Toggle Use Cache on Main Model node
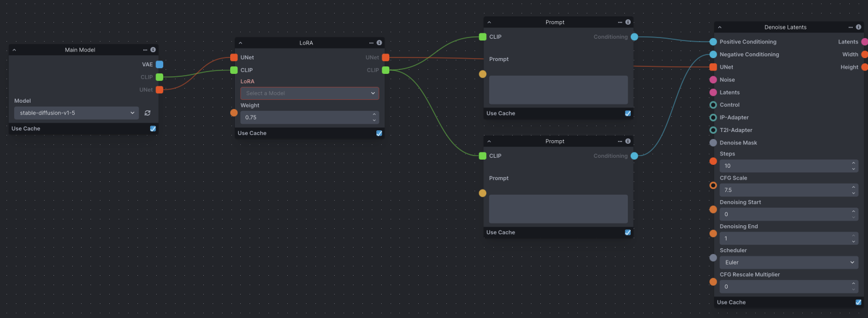The height and width of the screenshot is (318, 868). tap(153, 128)
